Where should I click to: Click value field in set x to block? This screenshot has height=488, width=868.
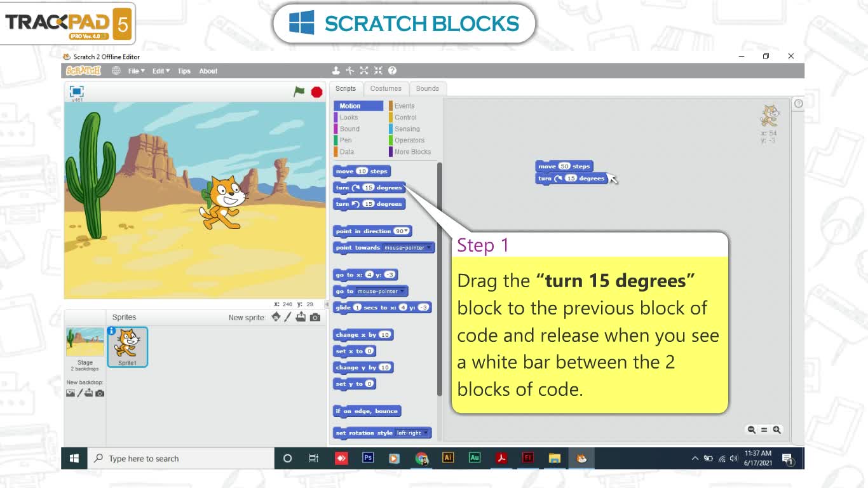click(369, 351)
